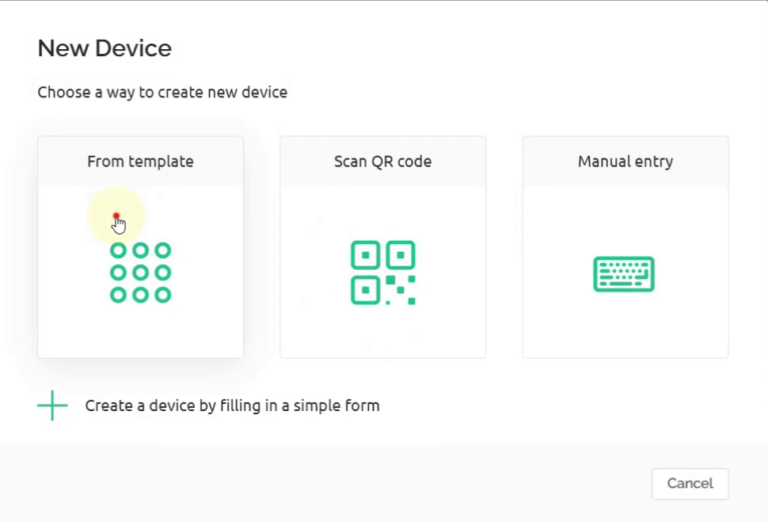Click top-left square of the QR code icon
768x522 pixels.
(x=366, y=255)
